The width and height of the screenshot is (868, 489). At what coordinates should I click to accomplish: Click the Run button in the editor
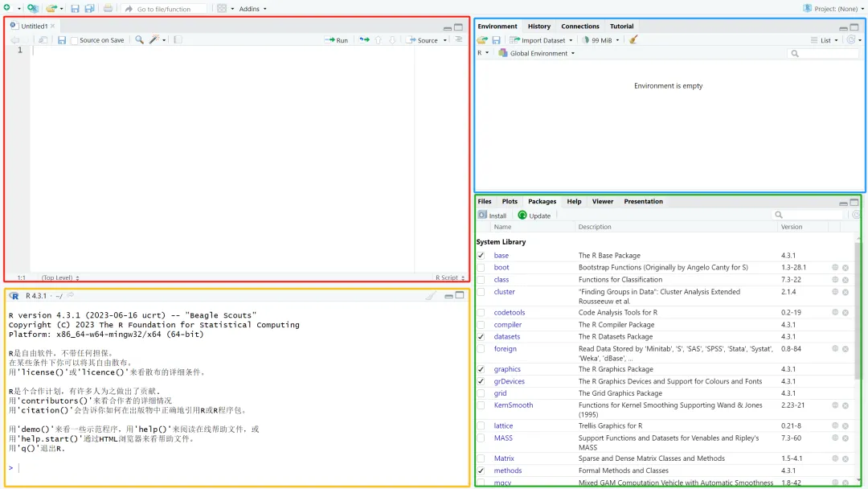pyautogui.click(x=336, y=40)
